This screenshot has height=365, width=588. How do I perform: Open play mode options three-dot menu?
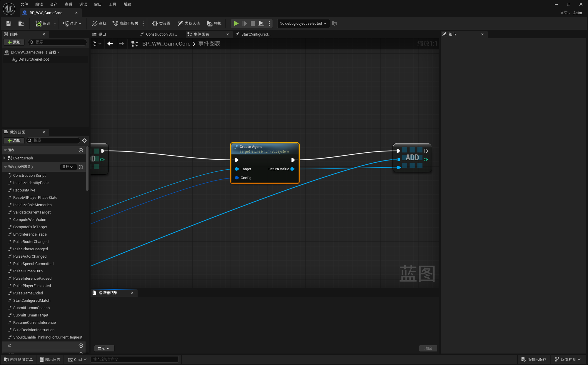pos(269,23)
